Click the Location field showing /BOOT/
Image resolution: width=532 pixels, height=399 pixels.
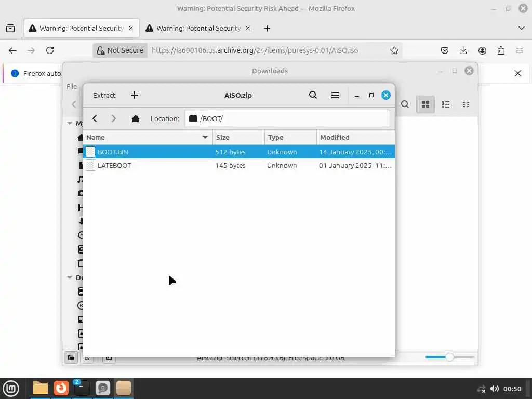pyautogui.click(x=287, y=118)
